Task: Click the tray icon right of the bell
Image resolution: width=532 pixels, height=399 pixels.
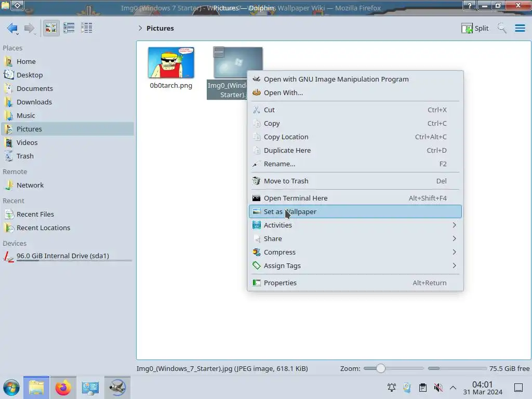Action: coord(407,388)
